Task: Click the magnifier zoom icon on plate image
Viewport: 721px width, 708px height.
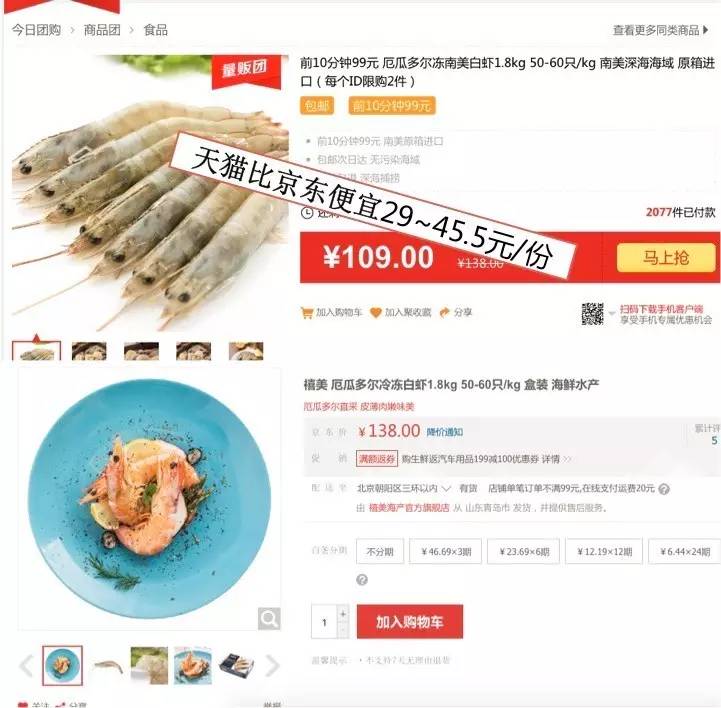Action: [x=269, y=618]
